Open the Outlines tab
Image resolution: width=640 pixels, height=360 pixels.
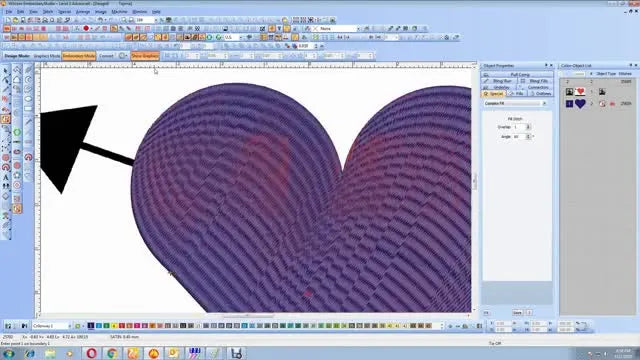(541, 93)
